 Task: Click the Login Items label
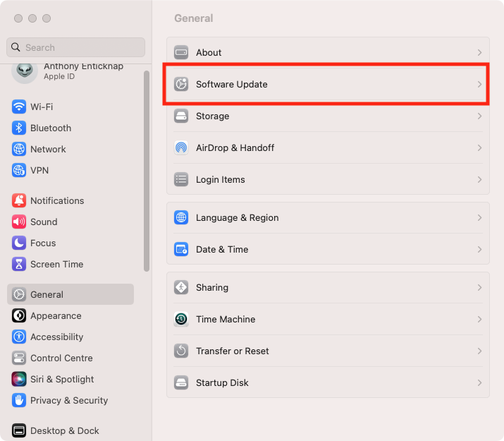(x=221, y=179)
